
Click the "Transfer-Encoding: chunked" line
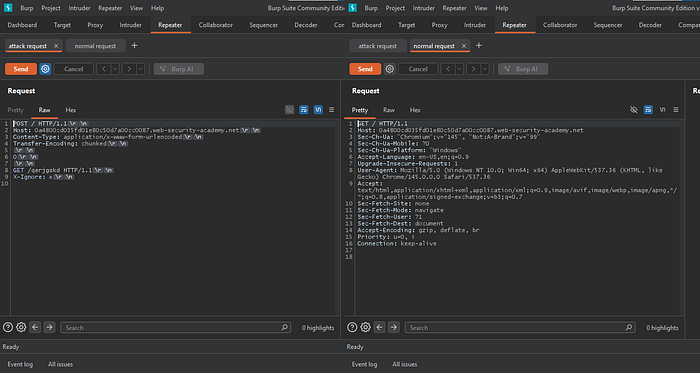pos(71,144)
